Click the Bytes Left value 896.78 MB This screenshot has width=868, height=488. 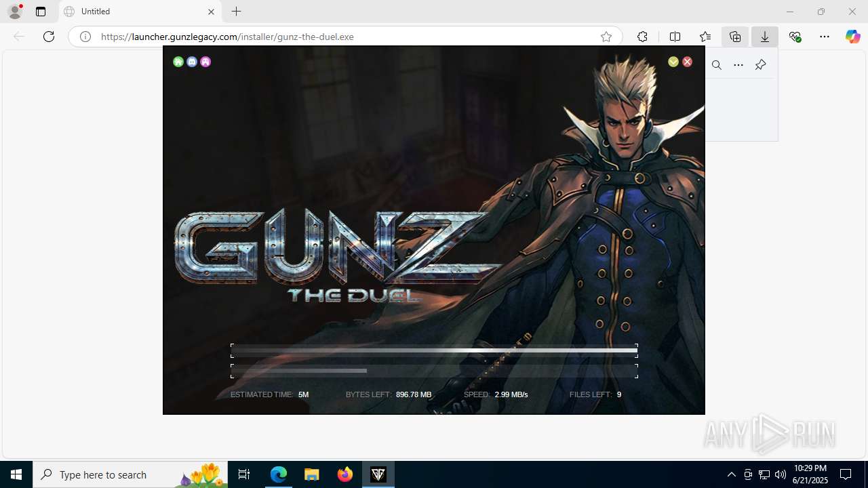[x=414, y=394]
